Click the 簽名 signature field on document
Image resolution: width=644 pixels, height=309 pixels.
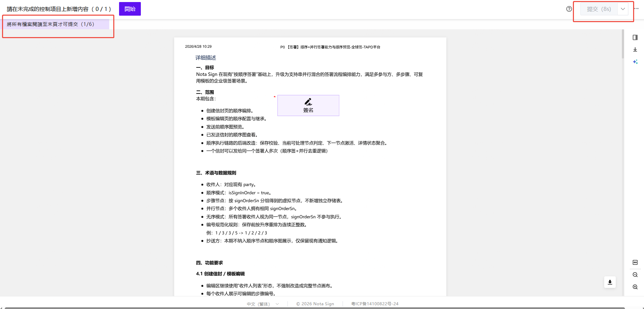pos(308,105)
